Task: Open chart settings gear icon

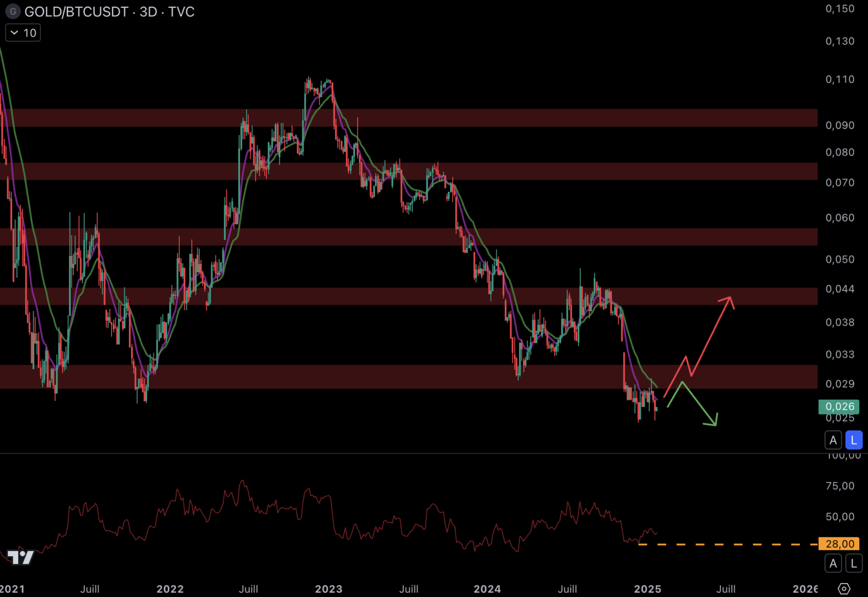Action: click(844, 589)
